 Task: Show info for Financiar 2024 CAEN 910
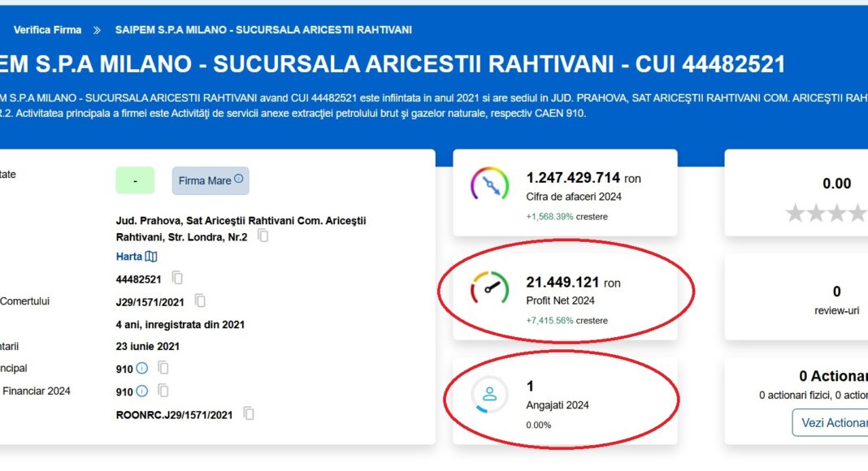[142, 391]
